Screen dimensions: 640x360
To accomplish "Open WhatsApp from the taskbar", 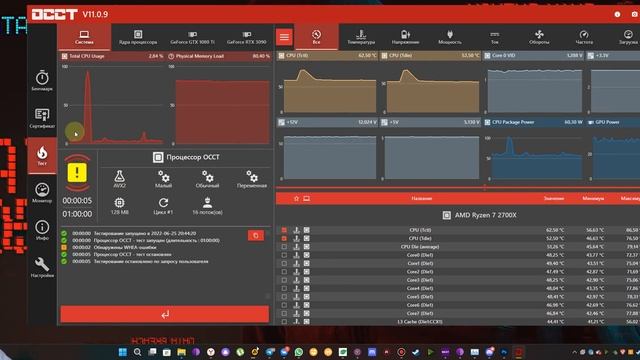I will click(299, 352).
